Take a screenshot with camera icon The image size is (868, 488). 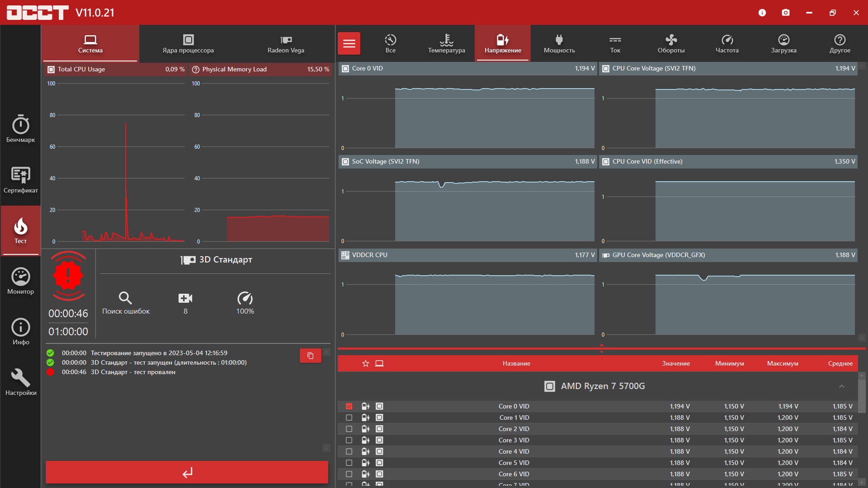point(786,13)
